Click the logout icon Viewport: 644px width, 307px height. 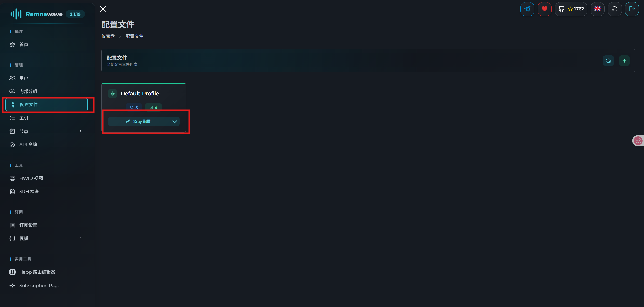point(632,9)
